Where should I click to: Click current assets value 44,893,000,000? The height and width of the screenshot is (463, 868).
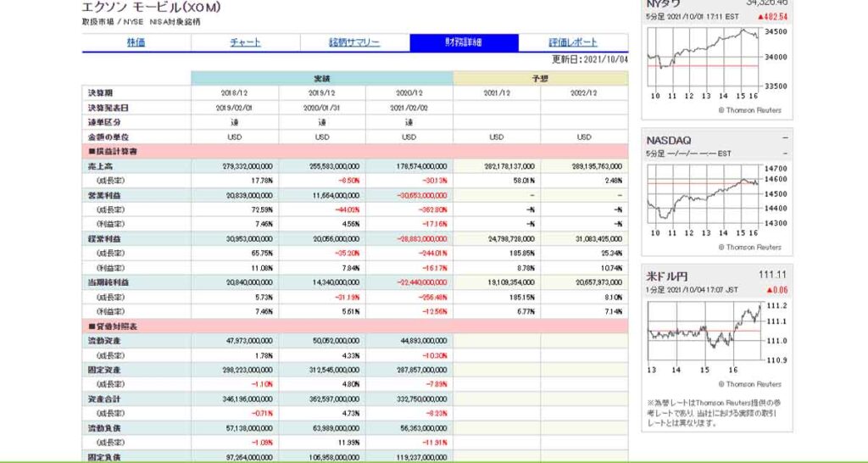coord(424,341)
